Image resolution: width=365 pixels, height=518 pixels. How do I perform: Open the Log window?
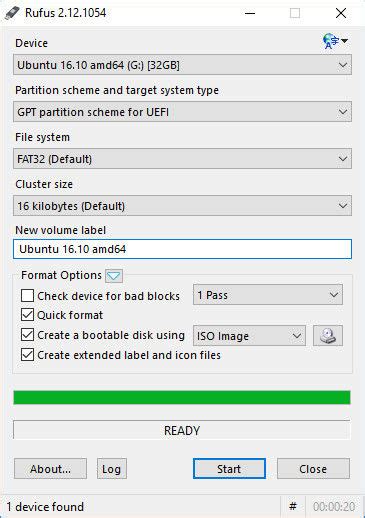click(112, 469)
